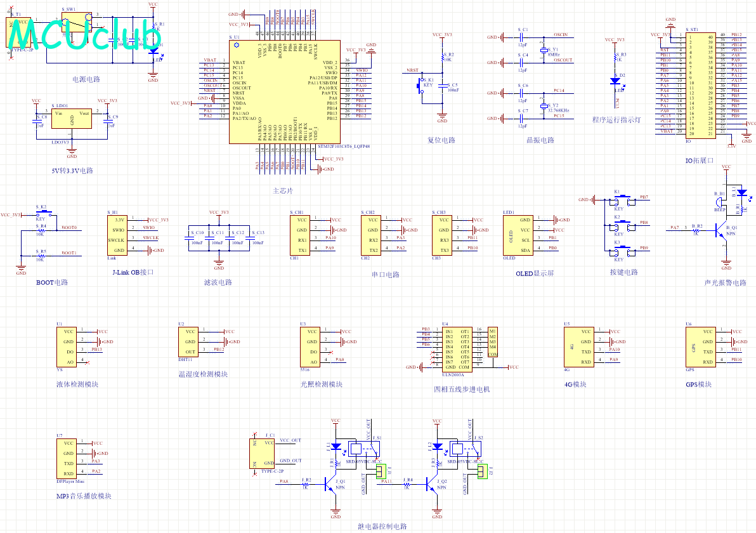Viewport: 756px width, 533px height.
Task: Click the BOOT电路 section title
Action: tap(52, 282)
